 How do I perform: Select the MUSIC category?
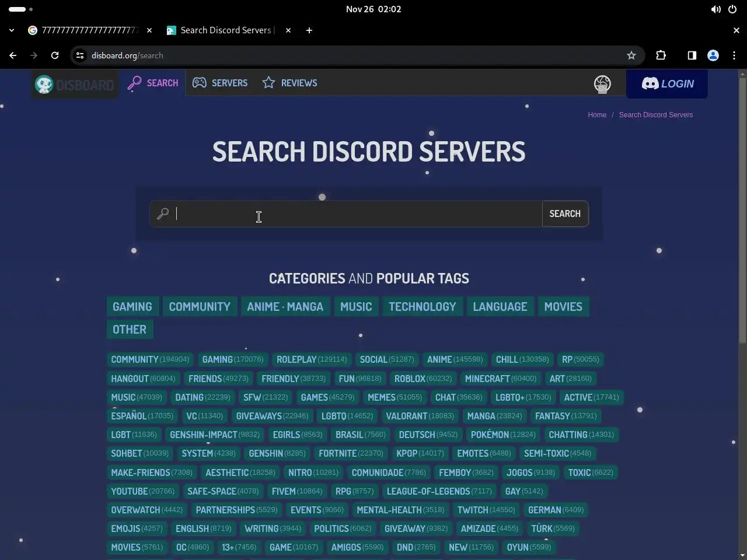tap(356, 307)
